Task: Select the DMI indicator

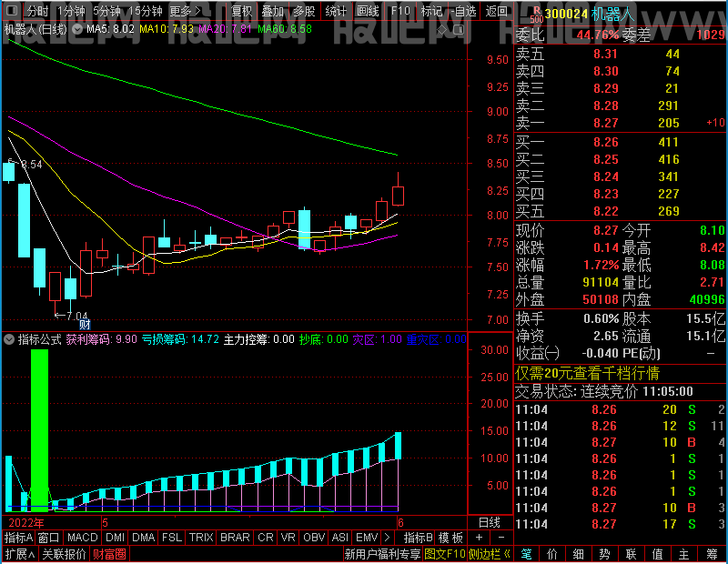Action: coord(115,538)
